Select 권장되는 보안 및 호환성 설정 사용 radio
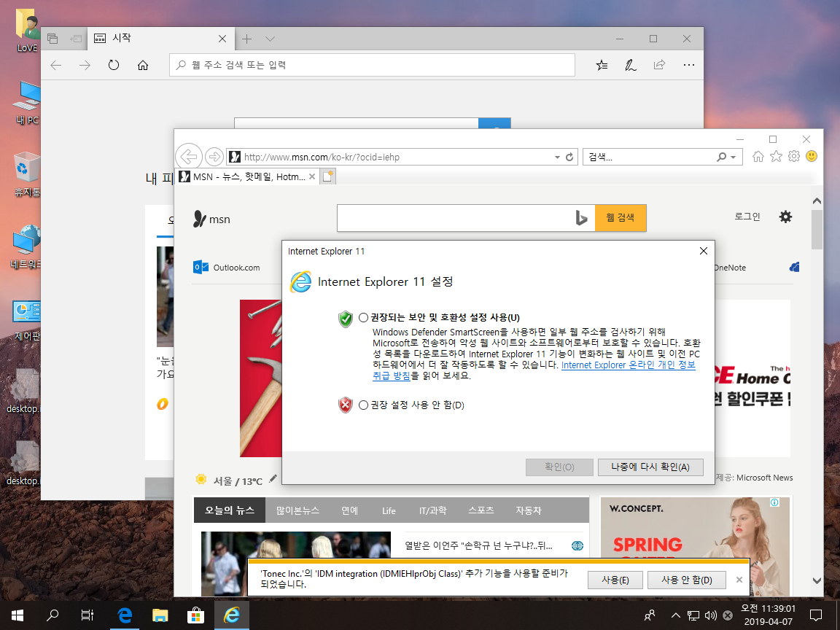Viewport: 840px width, 630px height. 363,318
